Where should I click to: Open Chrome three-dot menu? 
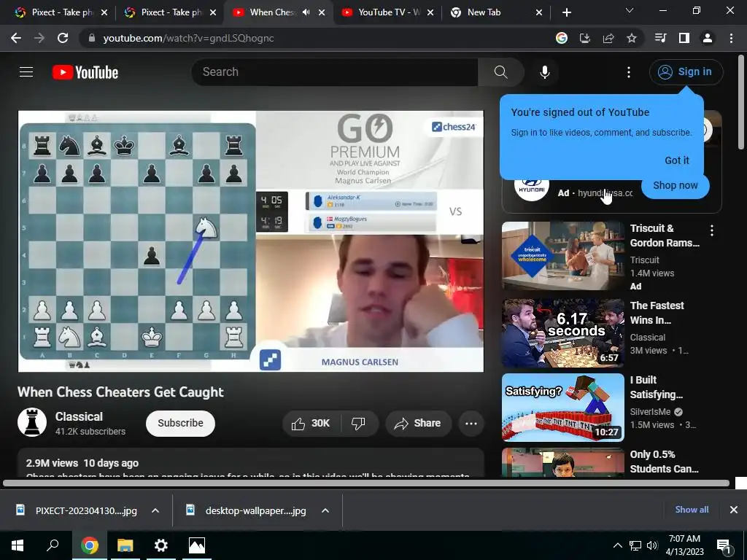[731, 38]
